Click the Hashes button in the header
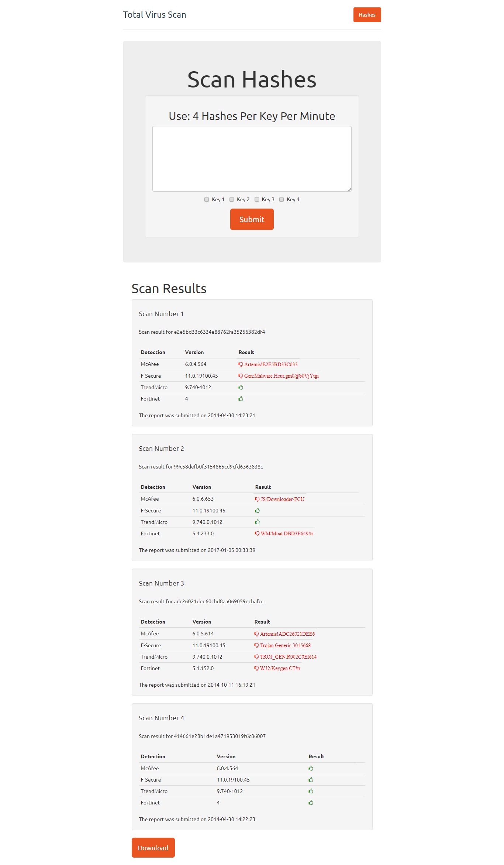 tap(367, 15)
